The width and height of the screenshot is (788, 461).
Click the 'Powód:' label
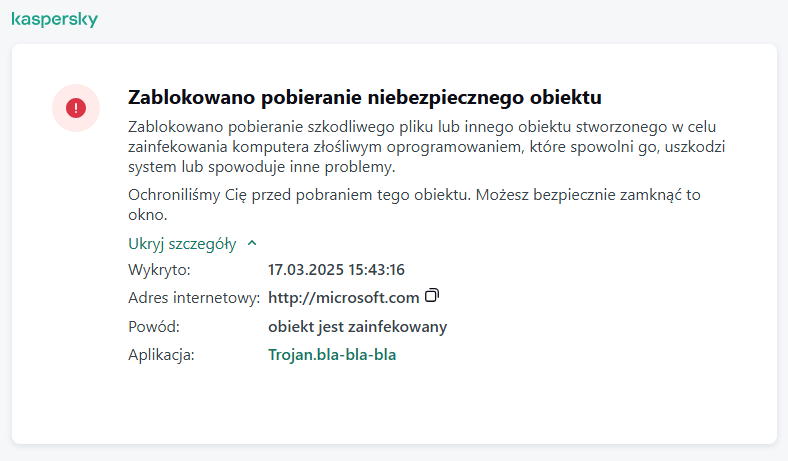click(x=155, y=326)
